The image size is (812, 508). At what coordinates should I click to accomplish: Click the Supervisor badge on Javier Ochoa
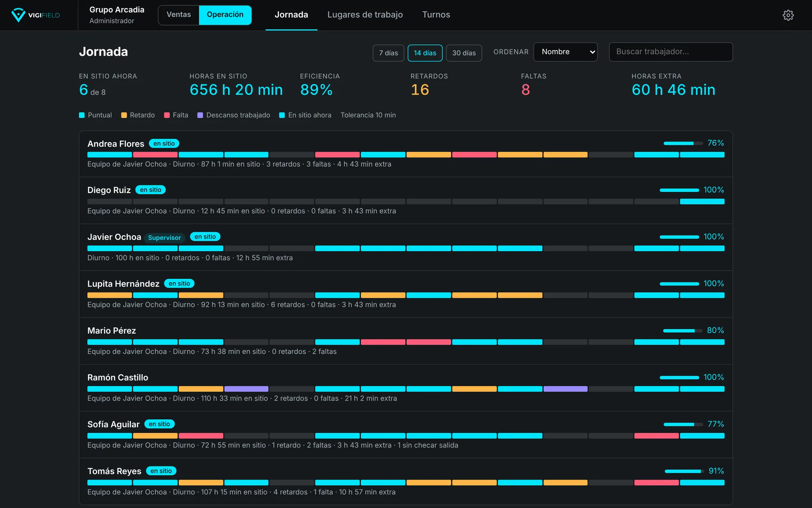(164, 238)
